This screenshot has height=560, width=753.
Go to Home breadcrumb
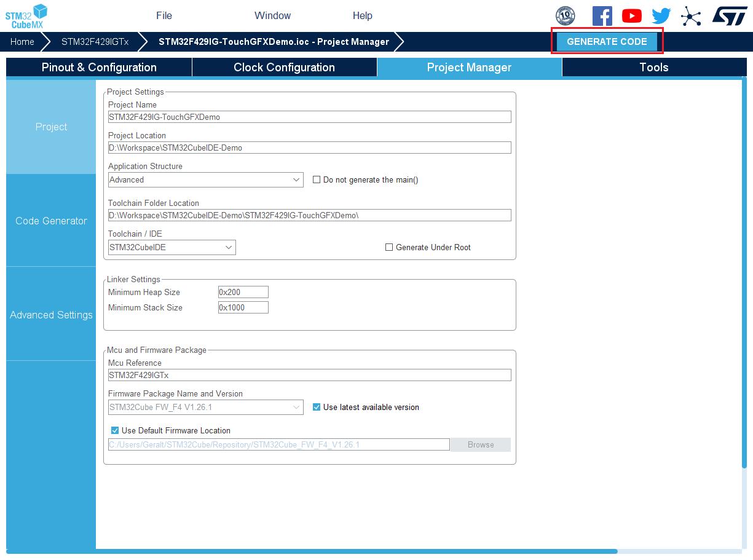22,42
